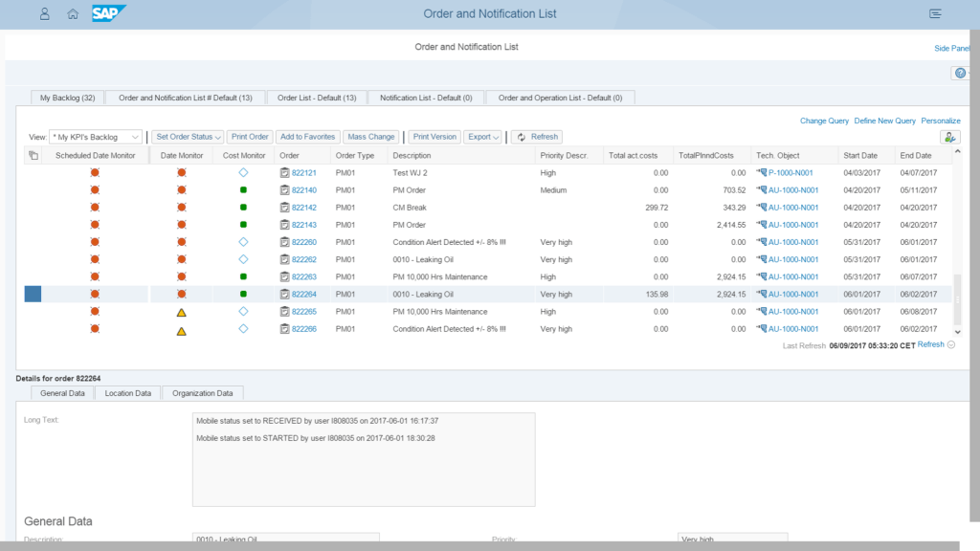
Task: Click the Personalize link
Action: pos(941,121)
